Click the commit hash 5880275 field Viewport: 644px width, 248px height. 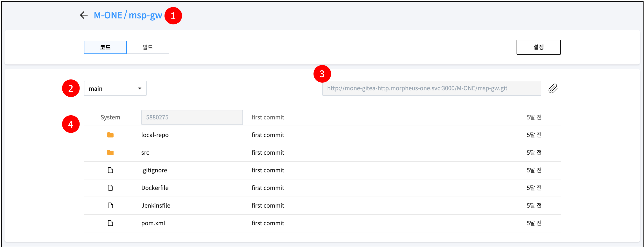[192, 117]
